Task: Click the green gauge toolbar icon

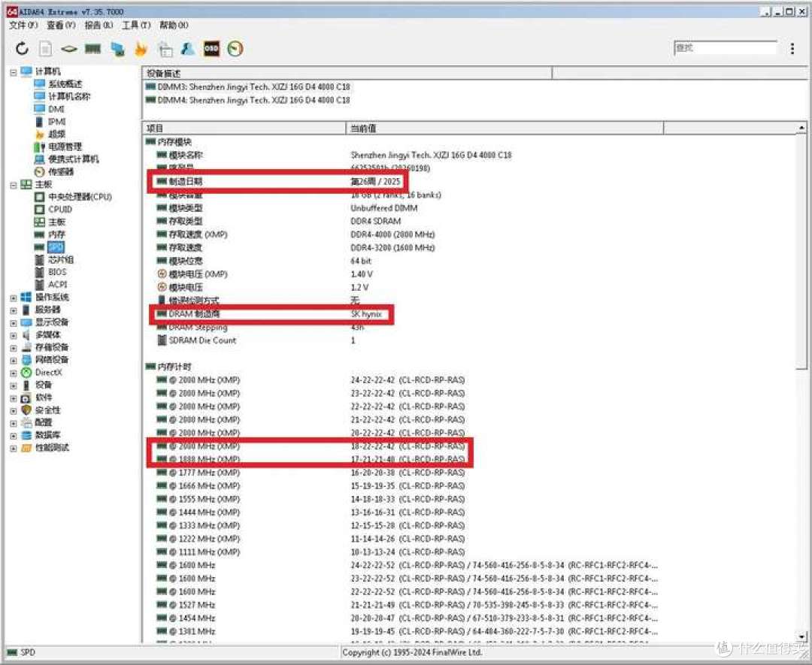Action: tap(235, 49)
